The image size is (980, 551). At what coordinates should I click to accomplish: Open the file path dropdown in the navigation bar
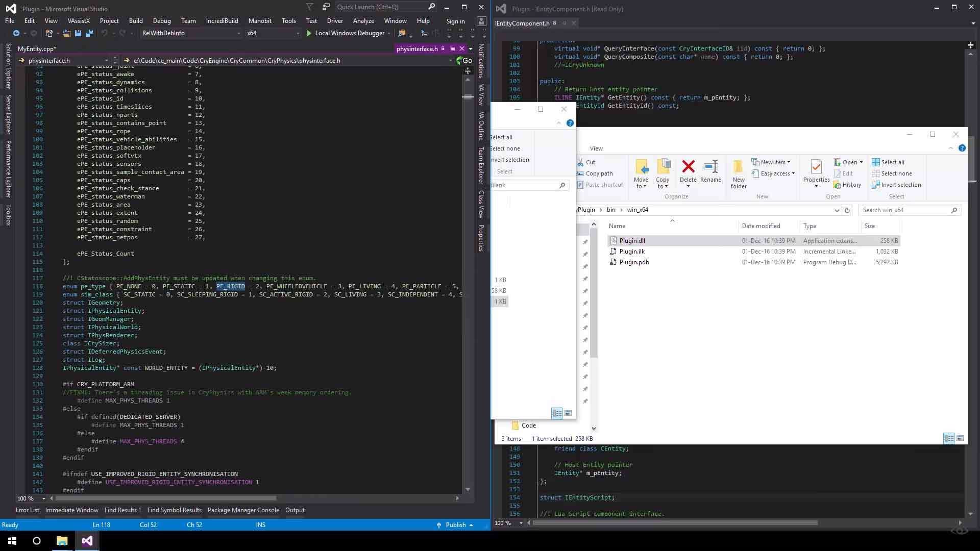(450, 60)
